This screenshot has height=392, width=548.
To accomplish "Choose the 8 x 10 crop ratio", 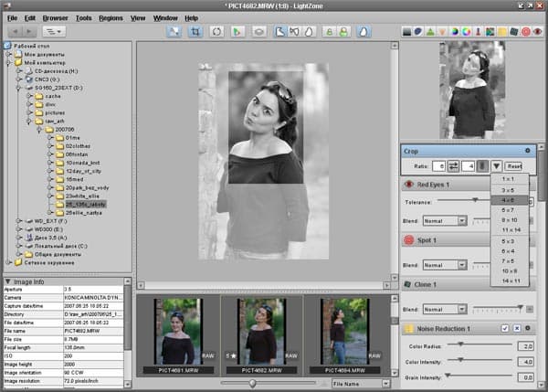I will (507, 219).
